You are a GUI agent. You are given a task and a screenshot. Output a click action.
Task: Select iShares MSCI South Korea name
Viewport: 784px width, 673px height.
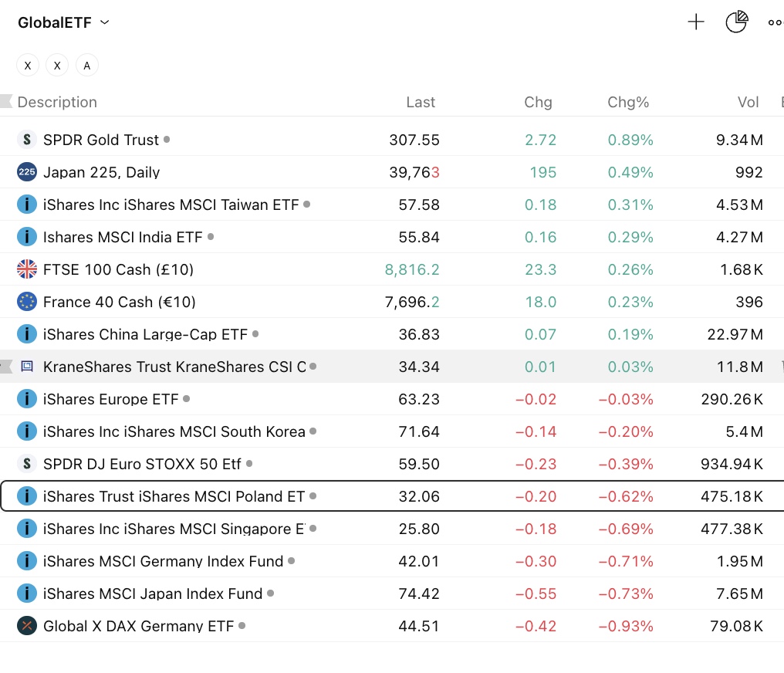tap(174, 431)
